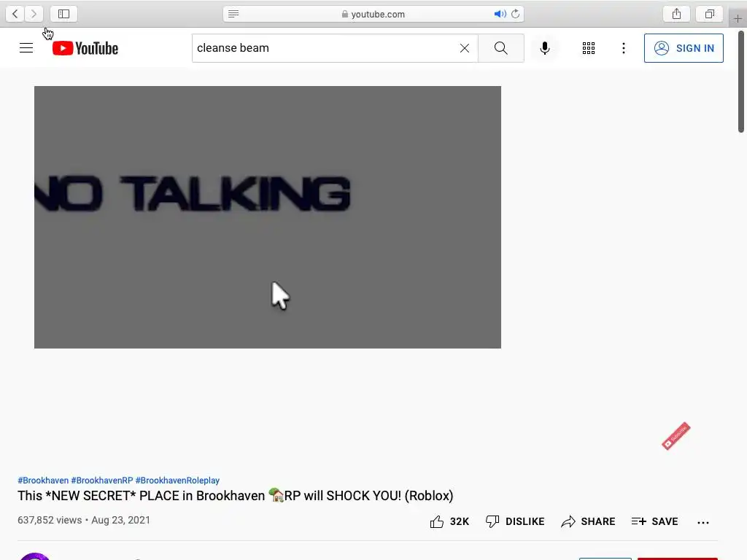
Task: Open a new tab with the plus button
Action: [x=738, y=18]
